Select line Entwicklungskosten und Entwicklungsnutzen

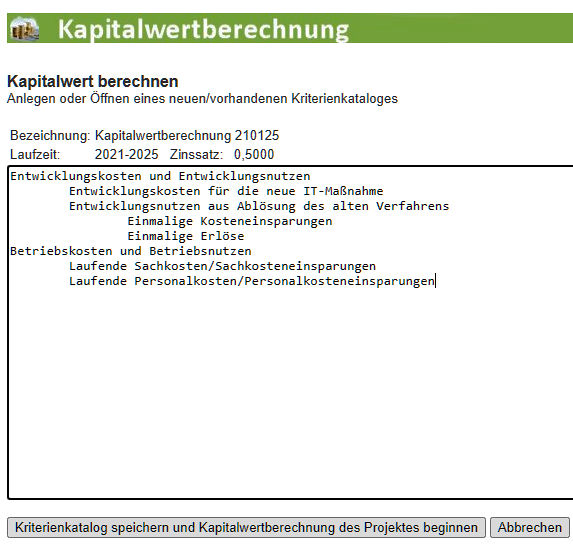click(160, 176)
